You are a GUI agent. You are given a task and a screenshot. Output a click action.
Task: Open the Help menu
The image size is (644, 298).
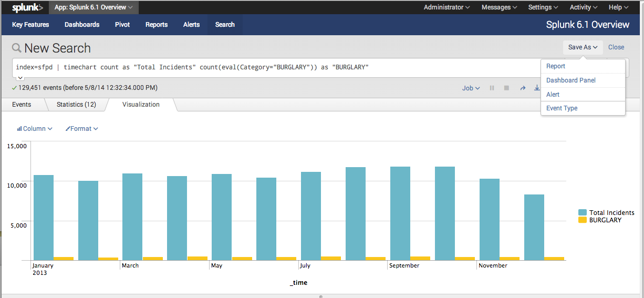point(618,7)
